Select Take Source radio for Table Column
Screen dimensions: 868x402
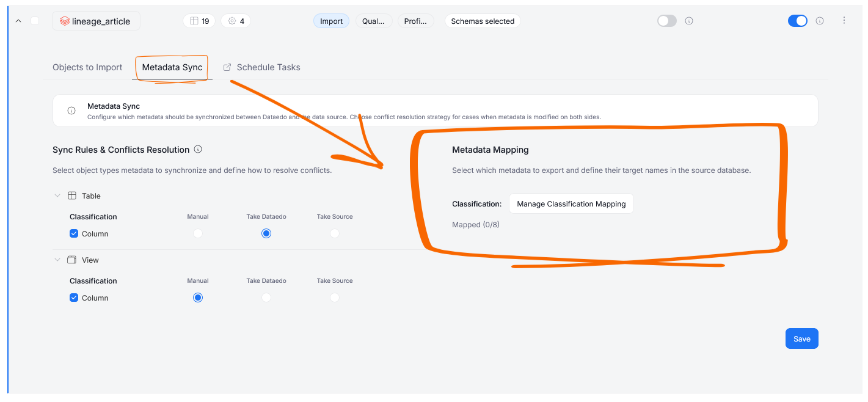click(x=335, y=233)
